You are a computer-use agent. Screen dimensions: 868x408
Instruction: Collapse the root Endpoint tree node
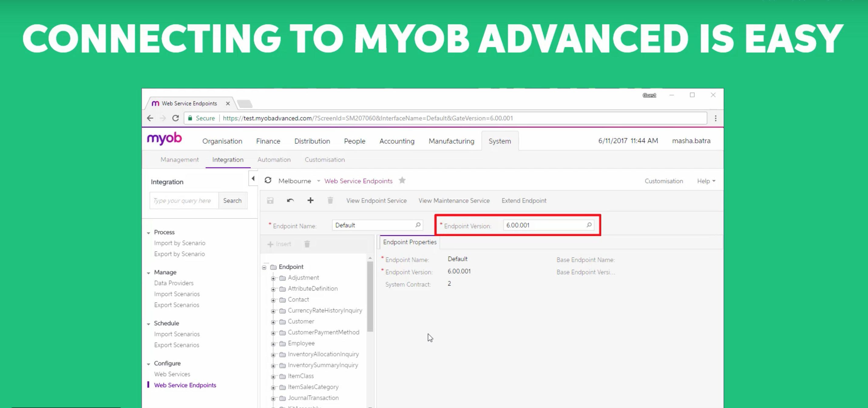click(264, 267)
